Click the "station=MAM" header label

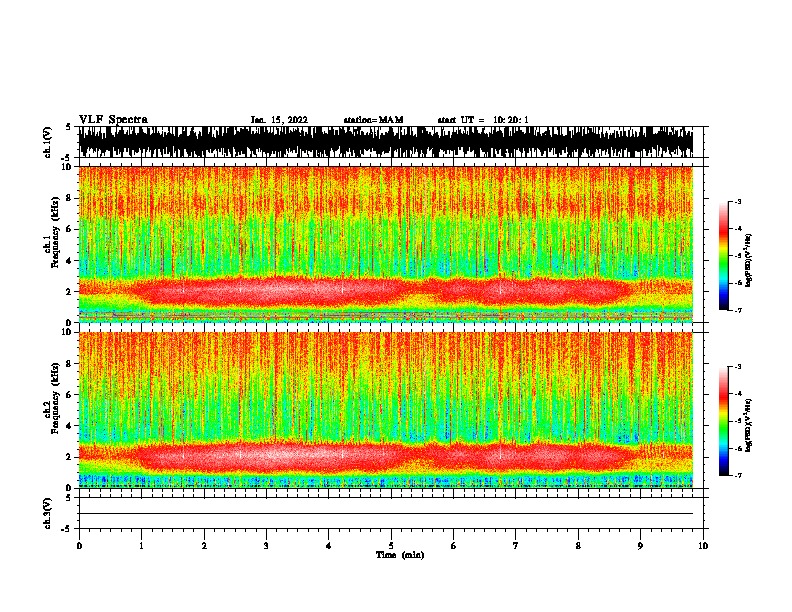373,120
